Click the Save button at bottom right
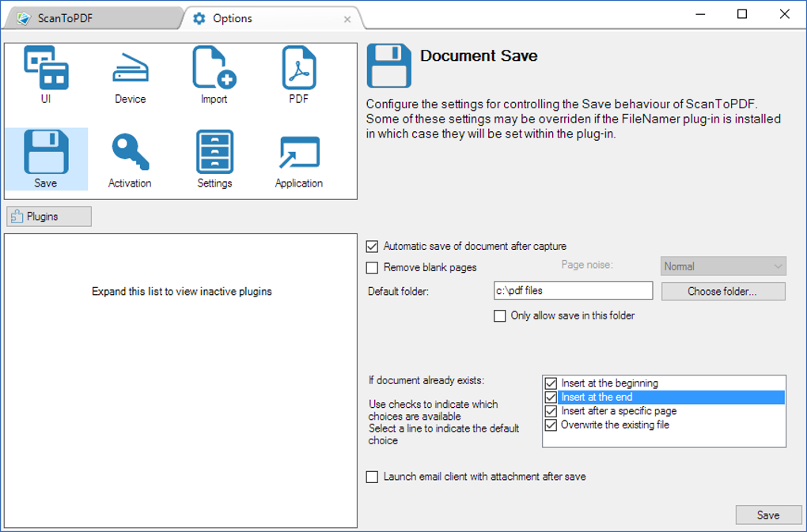Image resolution: width=807 pixels, height=532 pixels. 768,515
